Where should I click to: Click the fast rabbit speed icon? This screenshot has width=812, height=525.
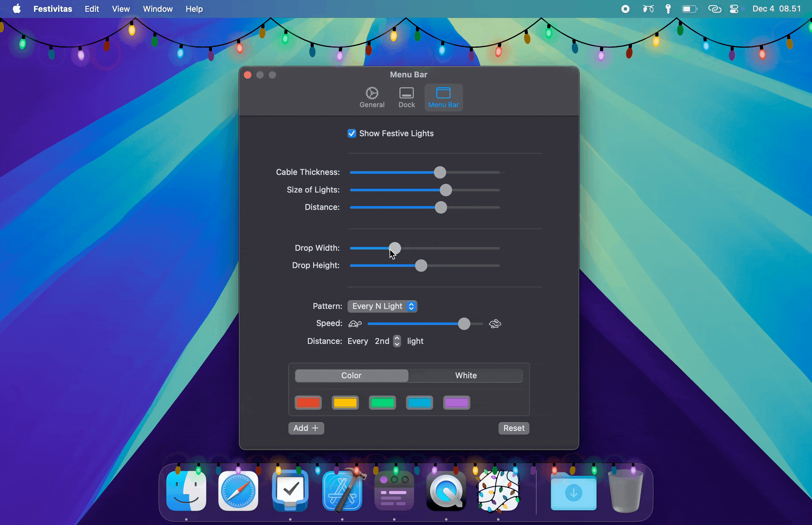[495, 323]
